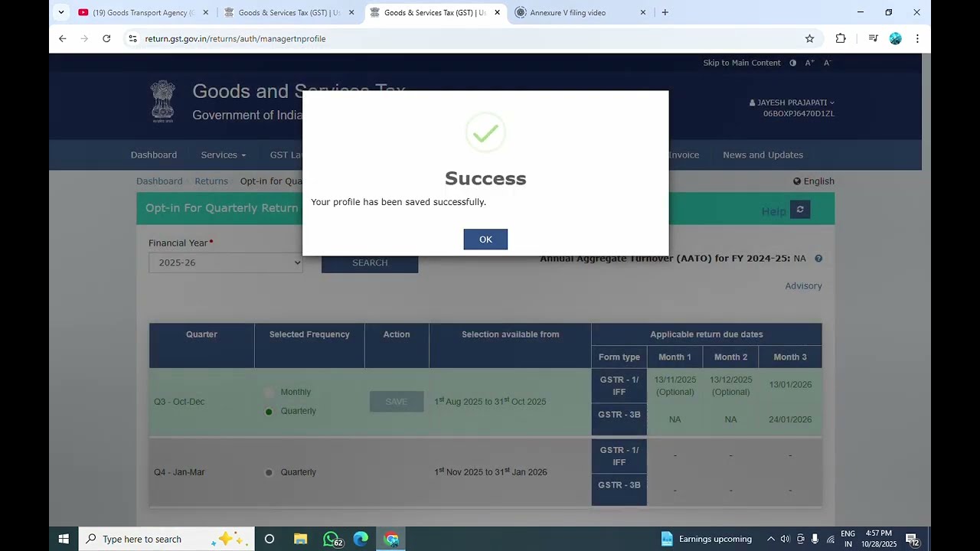This screenshot has width=980, height=551.
Task: Switch to Goods Transport Agency YouTube tab
Action: (x=144, y=12)
